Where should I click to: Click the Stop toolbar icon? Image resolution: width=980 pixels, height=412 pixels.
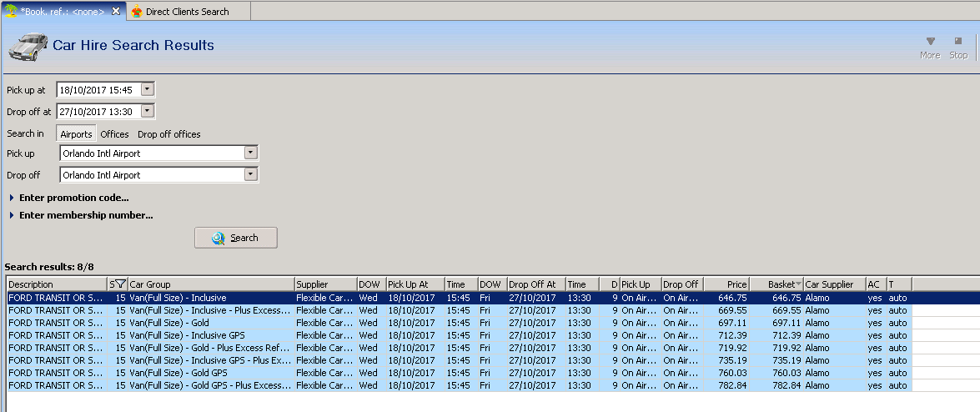click(958, 41)
